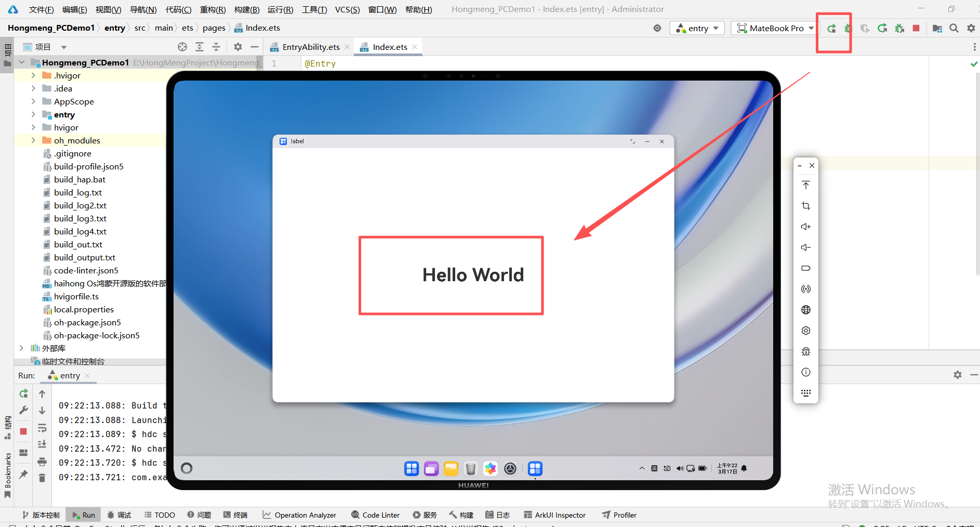Open the Profiler tool window
The image size is (980, 527).
pyautogui.click(x=619, y=515)
